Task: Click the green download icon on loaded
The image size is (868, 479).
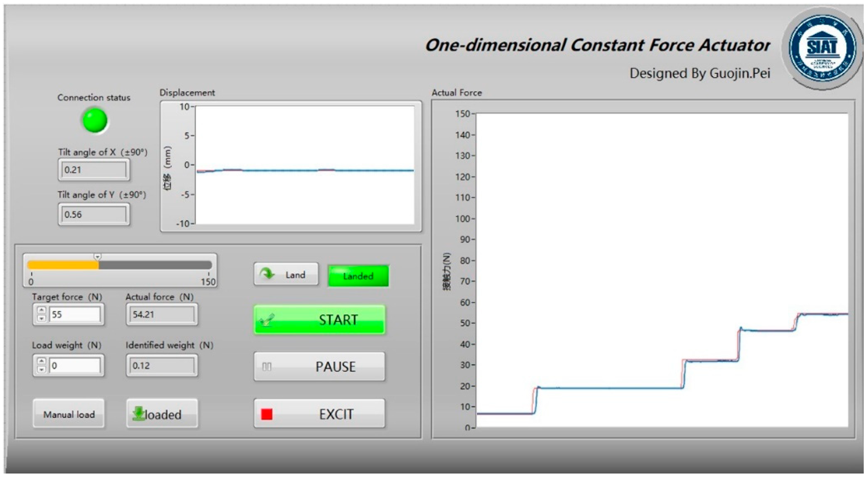Action: [138, 413]
